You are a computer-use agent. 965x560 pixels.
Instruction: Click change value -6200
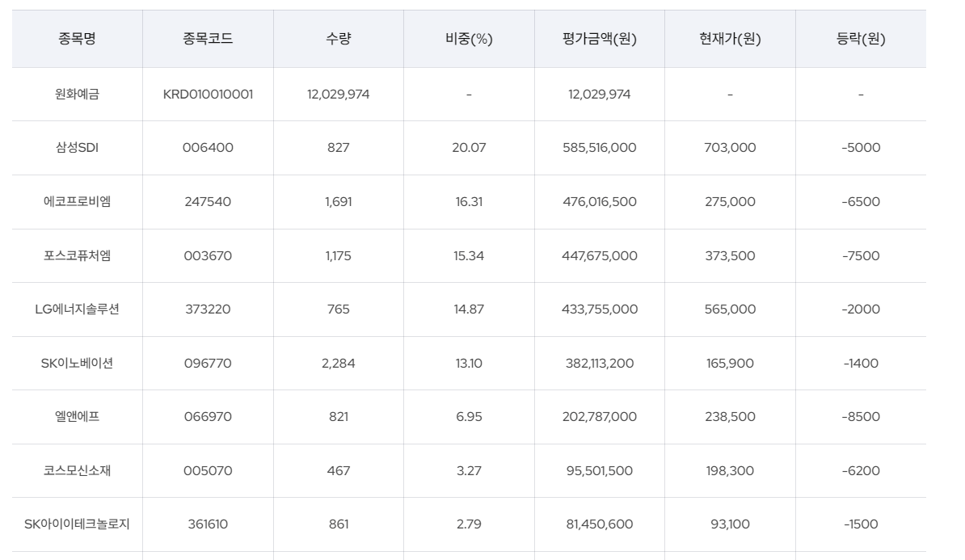(x=861, y=471)
